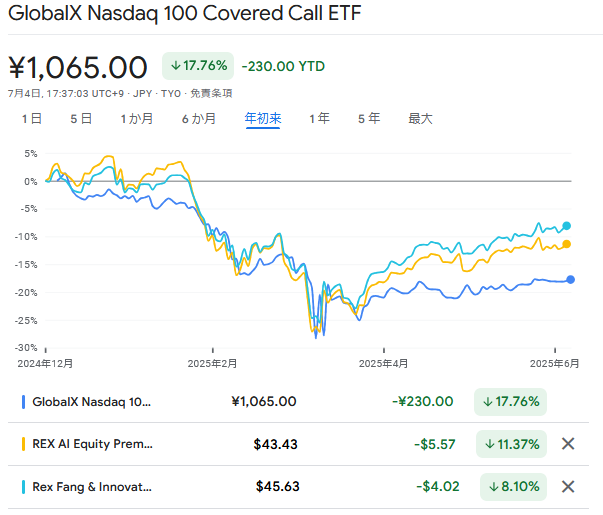This screenshot has height=515, width=603.
Task: Click the 8.10% decrease badge
Action: coord(513,487)
